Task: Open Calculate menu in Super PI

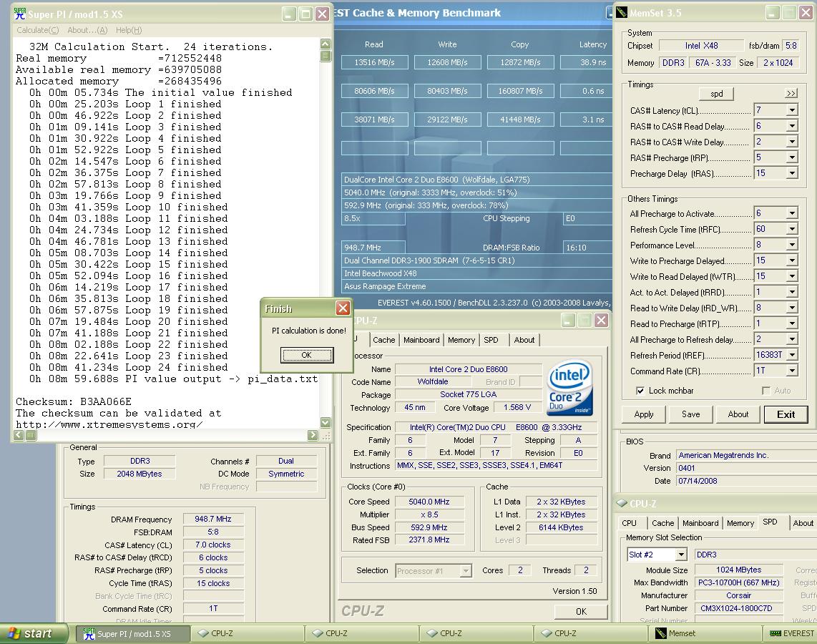Action: [37, 30]
